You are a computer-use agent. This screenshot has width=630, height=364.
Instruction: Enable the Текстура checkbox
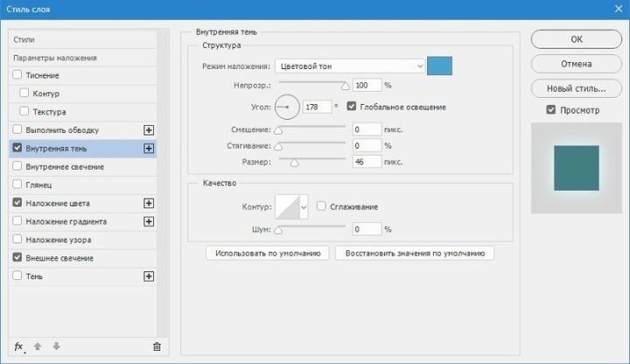[x=24, y=111]
